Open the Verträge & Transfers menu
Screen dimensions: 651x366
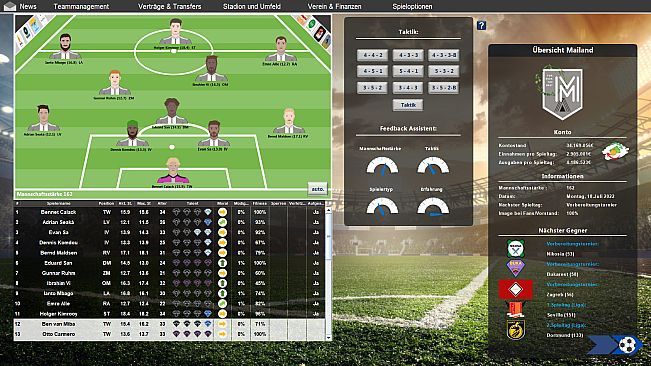pyautogui.click(x=169, y=6)
